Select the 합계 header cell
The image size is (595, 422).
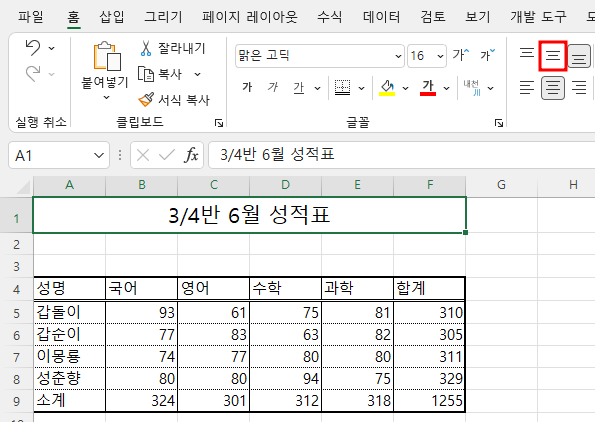430,288
